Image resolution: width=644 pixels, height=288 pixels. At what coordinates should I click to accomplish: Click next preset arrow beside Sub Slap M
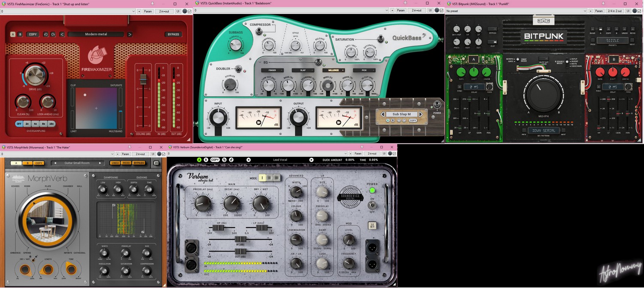click(421, 114)
